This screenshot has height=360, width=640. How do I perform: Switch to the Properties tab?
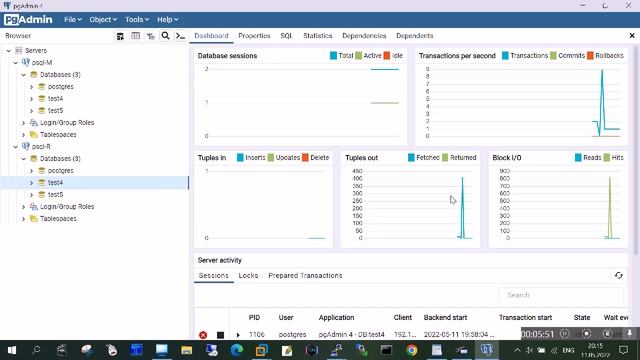[254, 36]
